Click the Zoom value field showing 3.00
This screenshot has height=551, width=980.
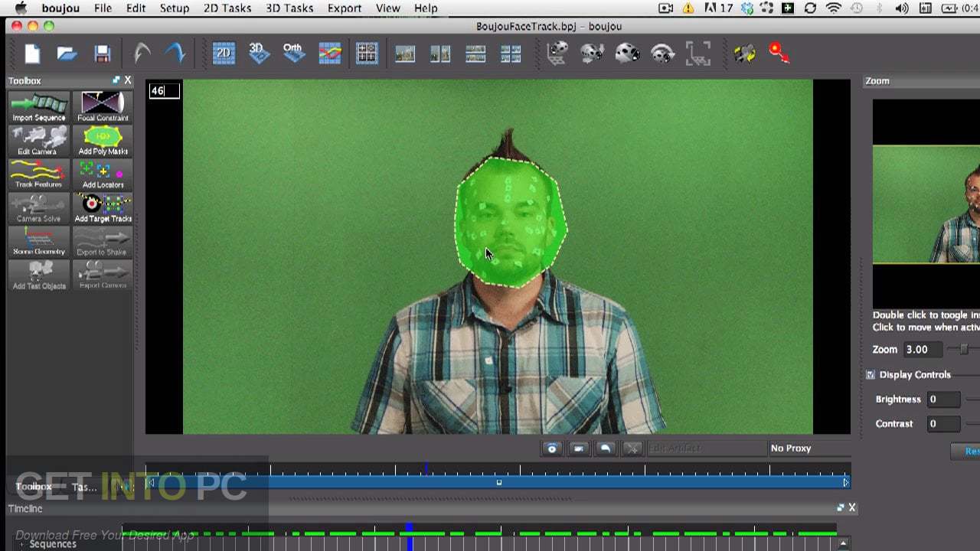coord(923,350)
